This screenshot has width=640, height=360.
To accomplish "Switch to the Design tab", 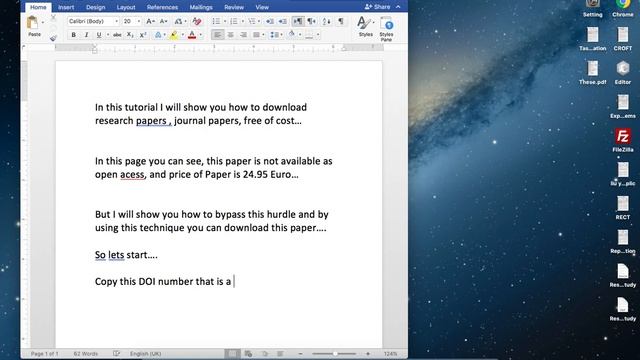I will click(96, 7).
